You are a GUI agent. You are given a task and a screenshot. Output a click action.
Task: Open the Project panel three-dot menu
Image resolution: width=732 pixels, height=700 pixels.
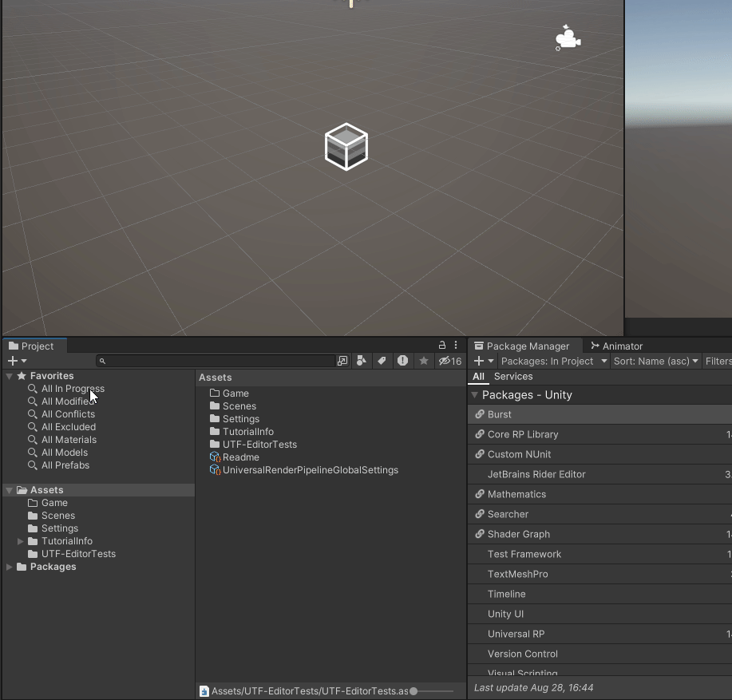(456, 346)
